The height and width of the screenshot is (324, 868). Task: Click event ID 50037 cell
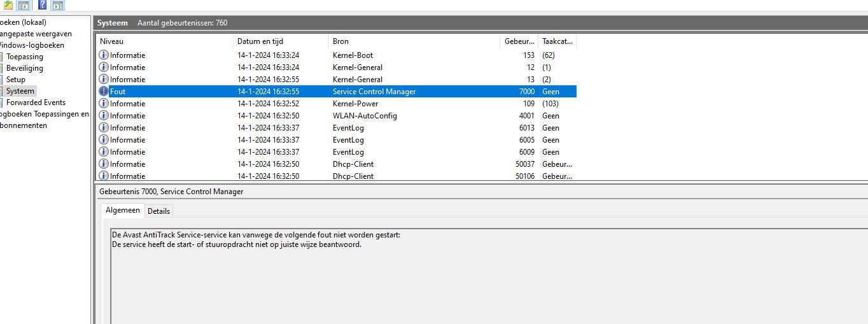click(525, 164)
